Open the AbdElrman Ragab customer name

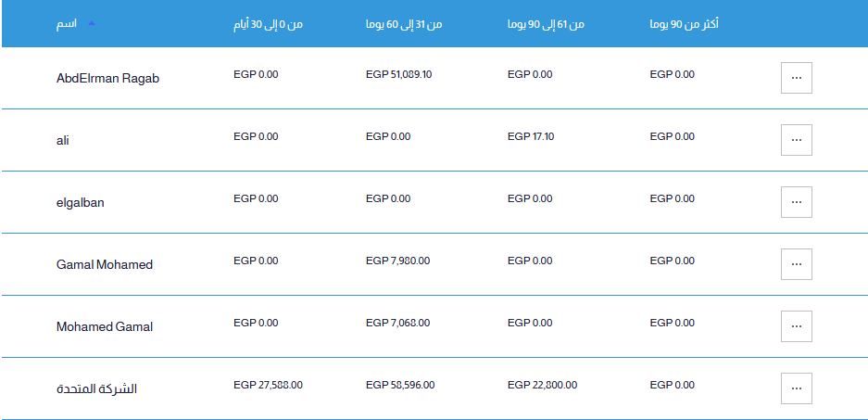pyautogui.click(x=108, y=79)
